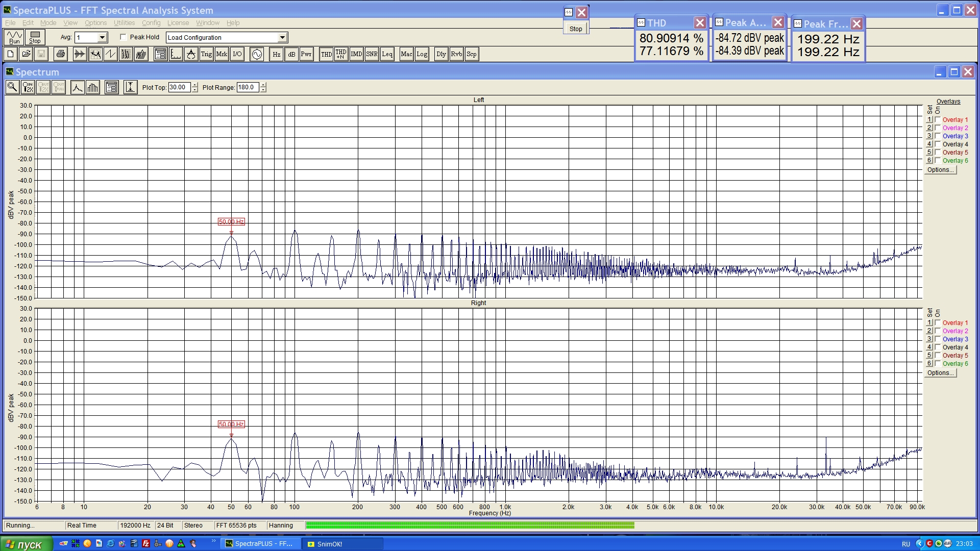Click the floating Stop button

point(576,29)
